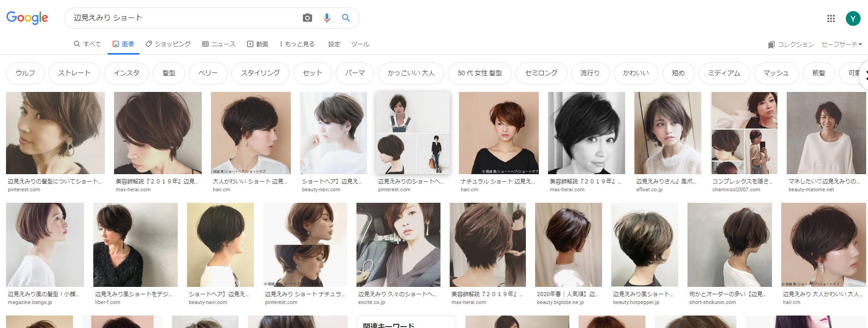
Task: Filter by 50 代 女性 髪型 chip
Action: tap(480, 73)
